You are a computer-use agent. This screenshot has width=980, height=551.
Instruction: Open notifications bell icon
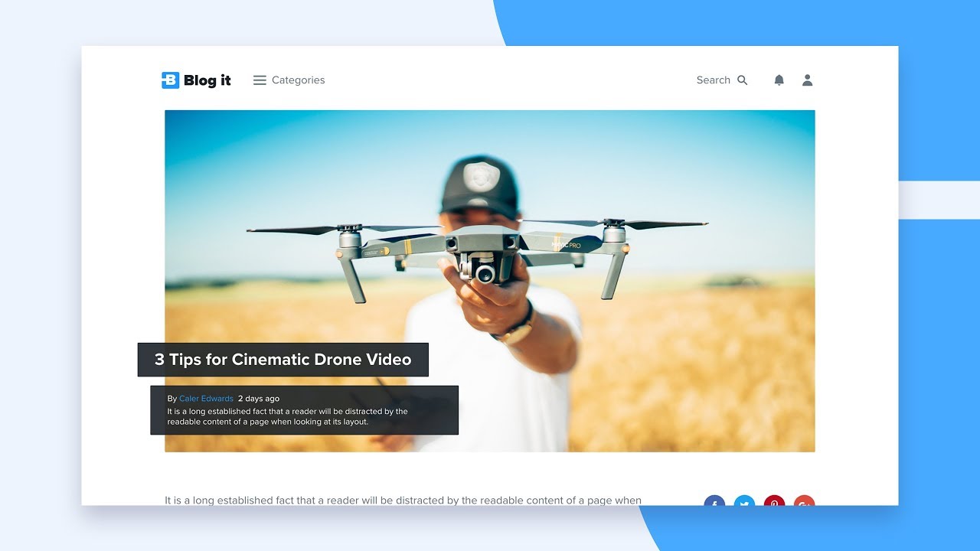point(779,80)
